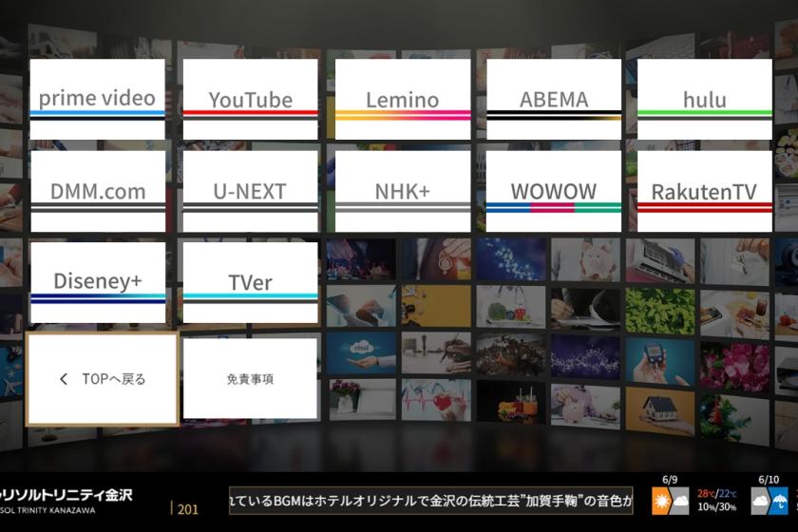Click the scrolling BGM news ticker
This screenshot has height=532, width=798.
point(431,501)
